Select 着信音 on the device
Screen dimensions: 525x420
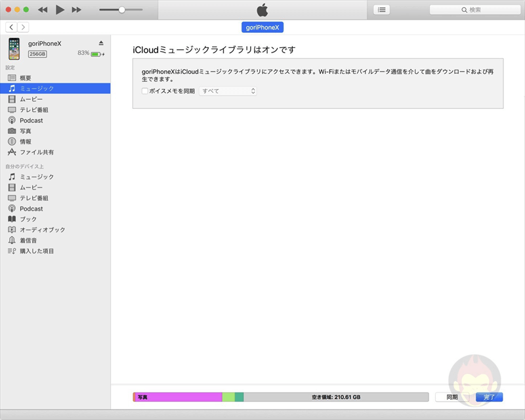click(x=28, y=240)
